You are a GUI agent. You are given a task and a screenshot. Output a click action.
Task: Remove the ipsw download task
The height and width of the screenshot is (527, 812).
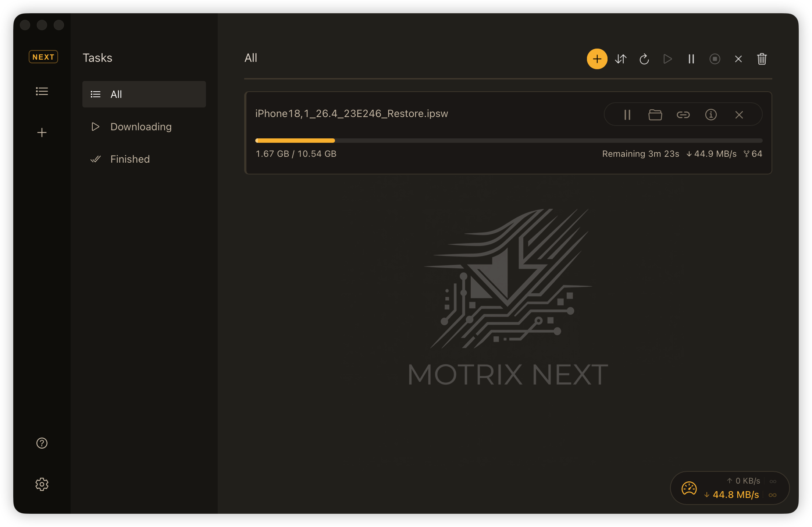click(x=739, y=115)
